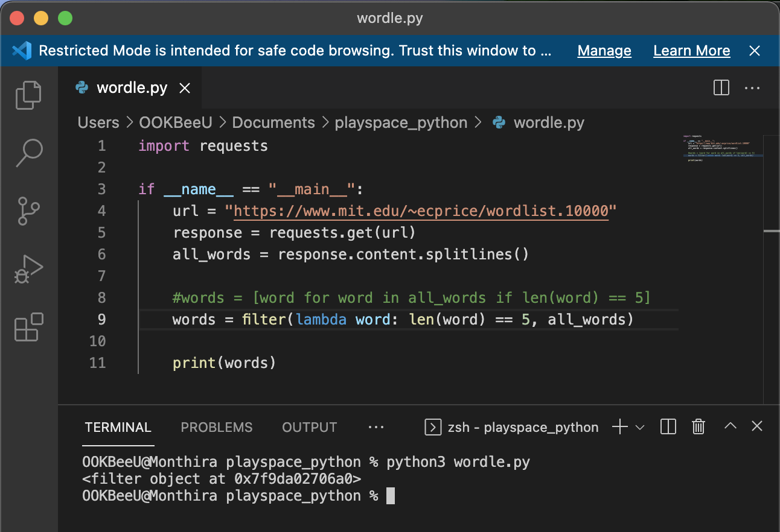Select the OUTPUT tab
The height and width of the screenshot is (532, 780).
[x=309, y=427]
